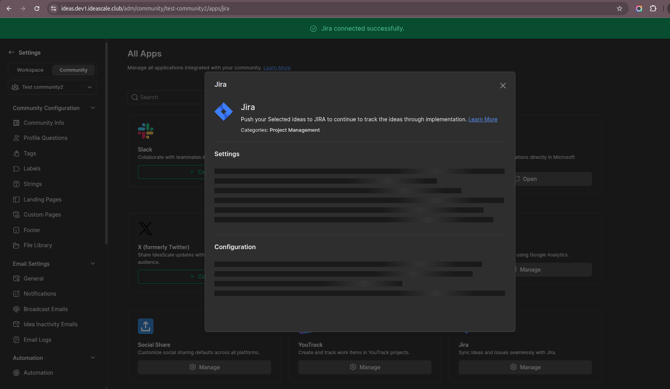The height and width of the screenshot is (389, 670).
Task: Click the Search apps field
Action: (x=167, y=97)
